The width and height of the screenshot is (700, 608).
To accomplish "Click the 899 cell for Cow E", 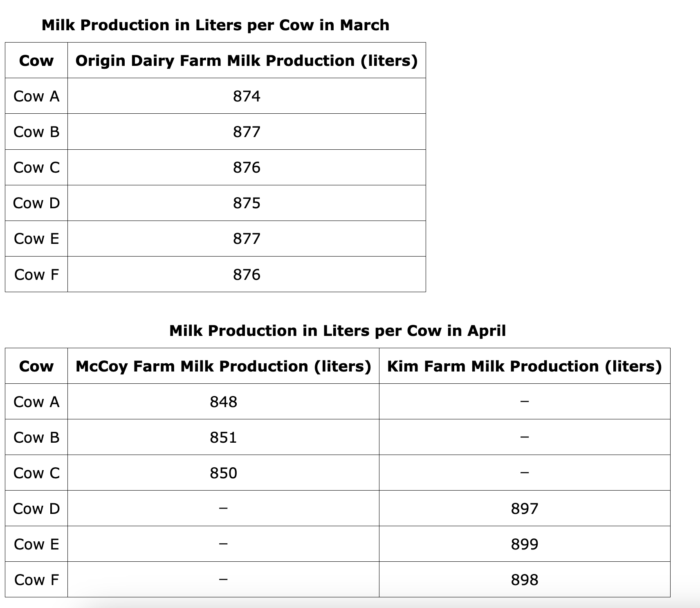I will (524, 544).
